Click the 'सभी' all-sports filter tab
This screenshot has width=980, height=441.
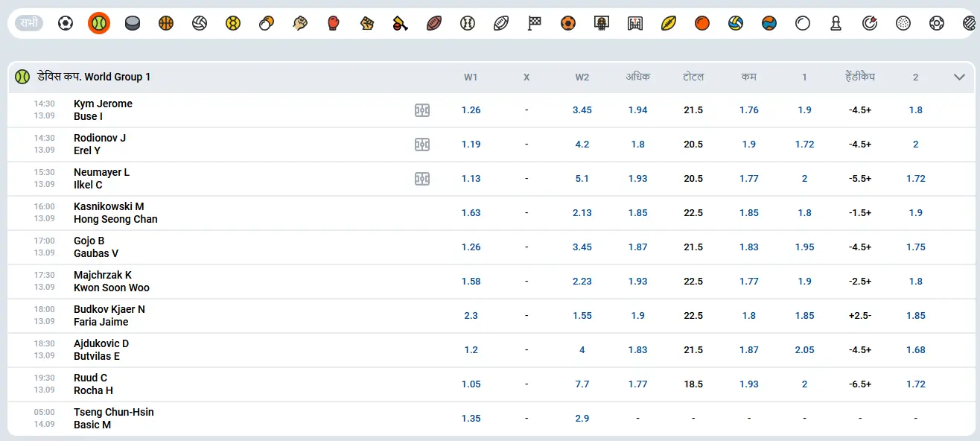pos(29,23)
